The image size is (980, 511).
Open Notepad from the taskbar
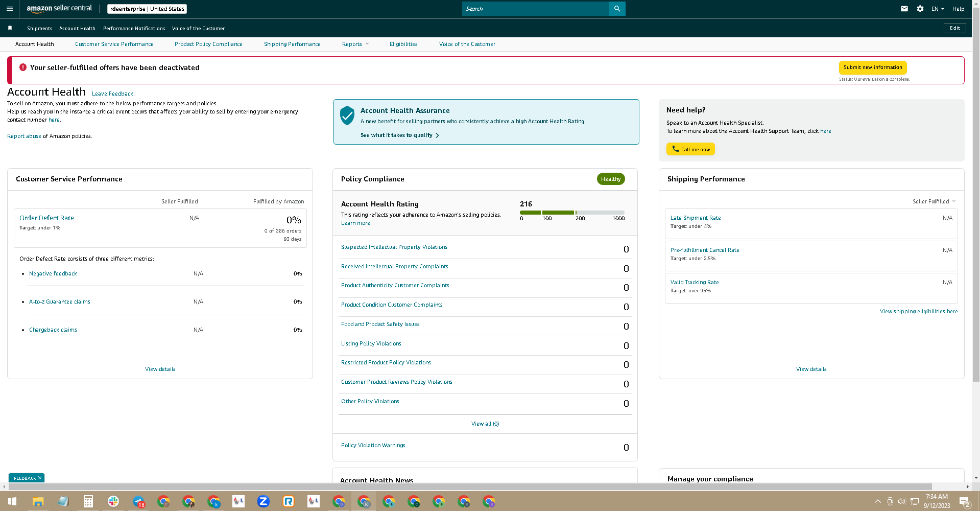pyautogui.click(x=63, y=501)
